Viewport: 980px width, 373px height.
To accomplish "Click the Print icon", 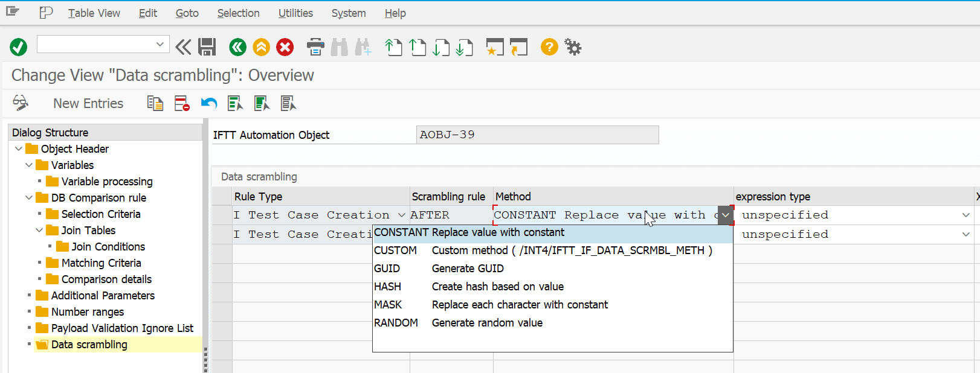I will (315, 47).
